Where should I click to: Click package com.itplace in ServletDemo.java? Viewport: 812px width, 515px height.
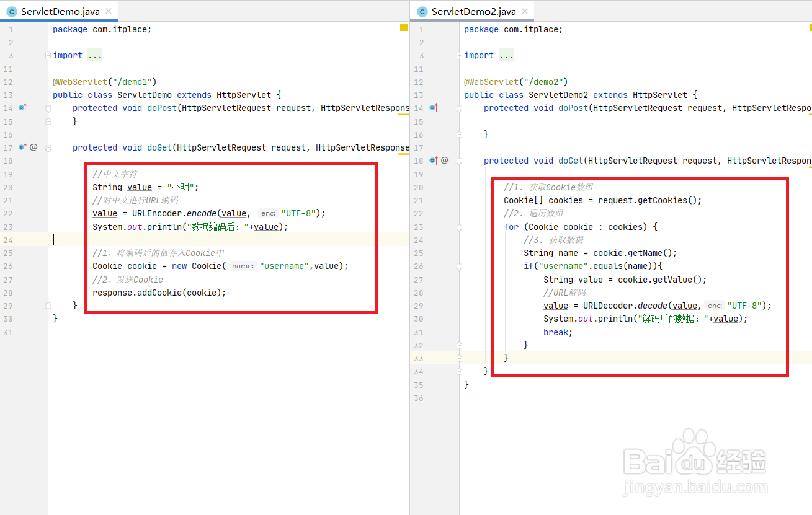point(102,29)
